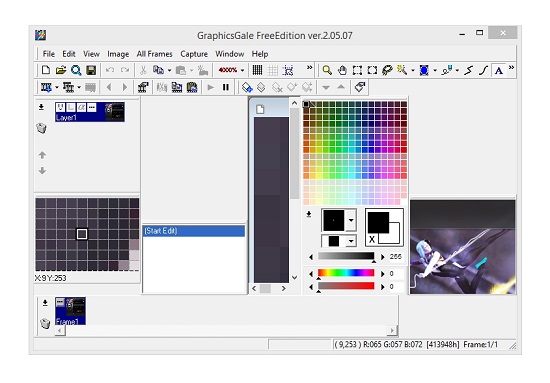Select the Lasso selection tool

(x=387, y=70)
